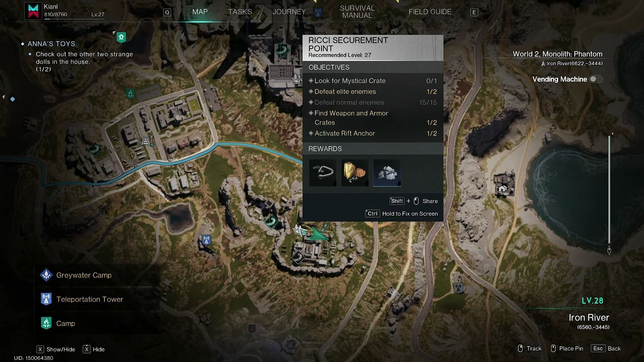
Task: Toggle Vending Machine indicator on
Action: pos(596,79)
